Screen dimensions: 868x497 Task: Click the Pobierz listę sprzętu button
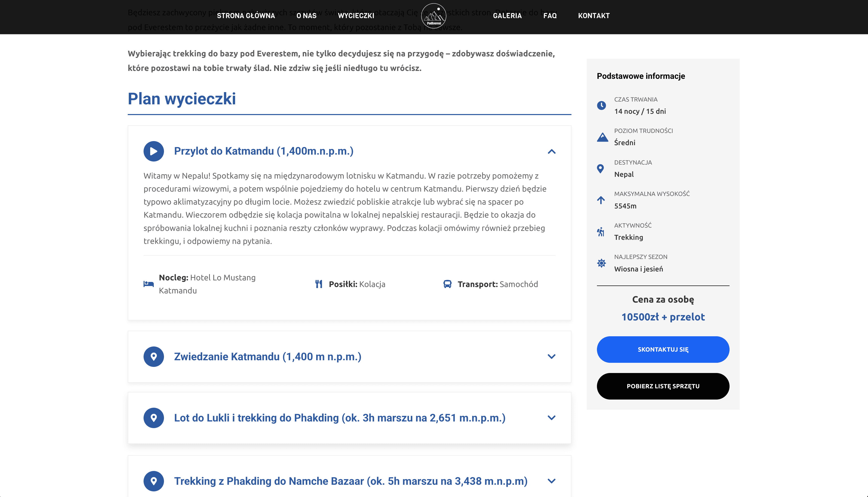coord(663,386)
